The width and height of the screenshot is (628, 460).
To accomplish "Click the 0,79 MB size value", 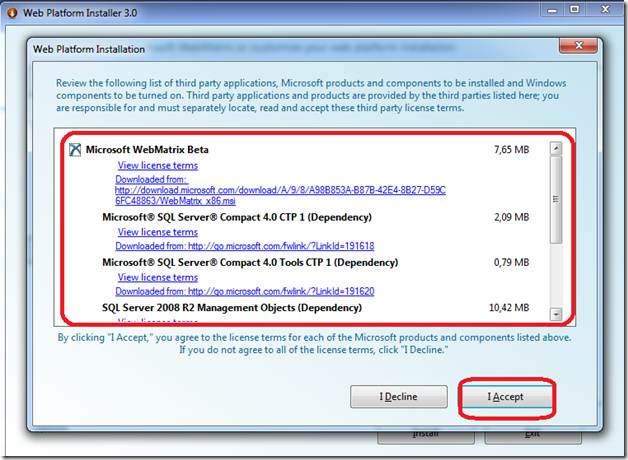I will (x=511, y=263).
